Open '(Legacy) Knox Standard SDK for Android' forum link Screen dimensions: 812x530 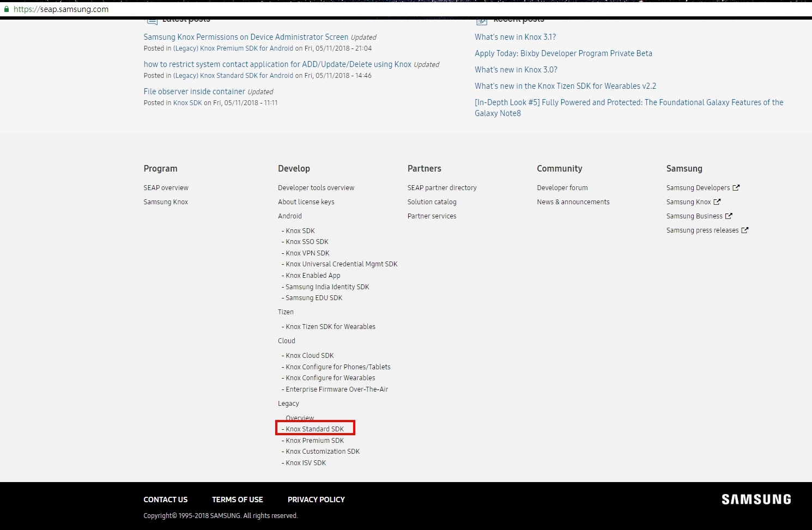pos(233,76)
